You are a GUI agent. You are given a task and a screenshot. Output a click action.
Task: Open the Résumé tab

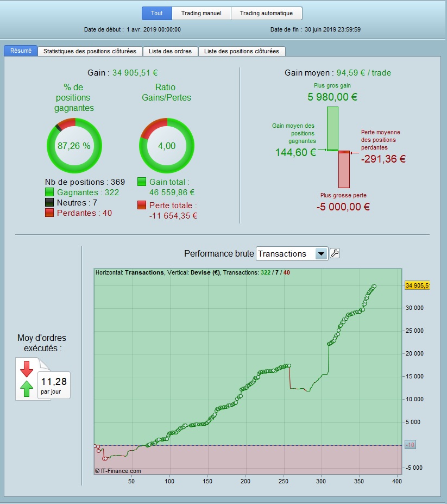21,51
